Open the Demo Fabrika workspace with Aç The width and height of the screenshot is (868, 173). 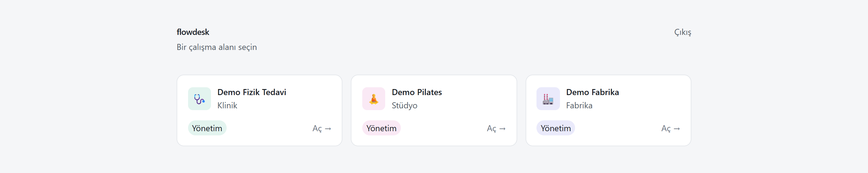671,128
